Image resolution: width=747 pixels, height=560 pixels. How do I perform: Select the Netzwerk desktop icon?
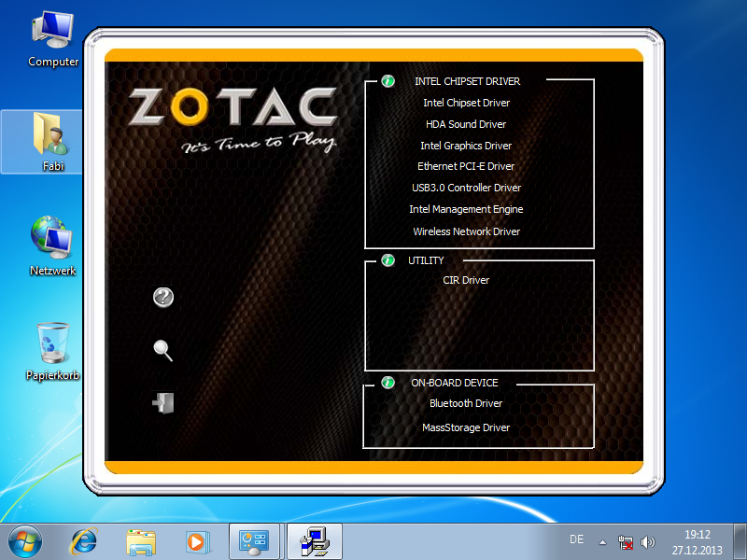(x=52, y=245)
